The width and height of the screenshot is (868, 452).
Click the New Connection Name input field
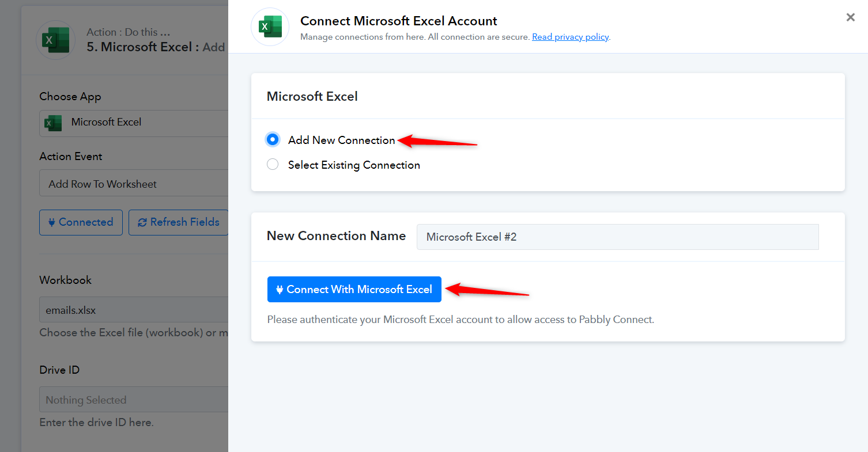[617, 237]
